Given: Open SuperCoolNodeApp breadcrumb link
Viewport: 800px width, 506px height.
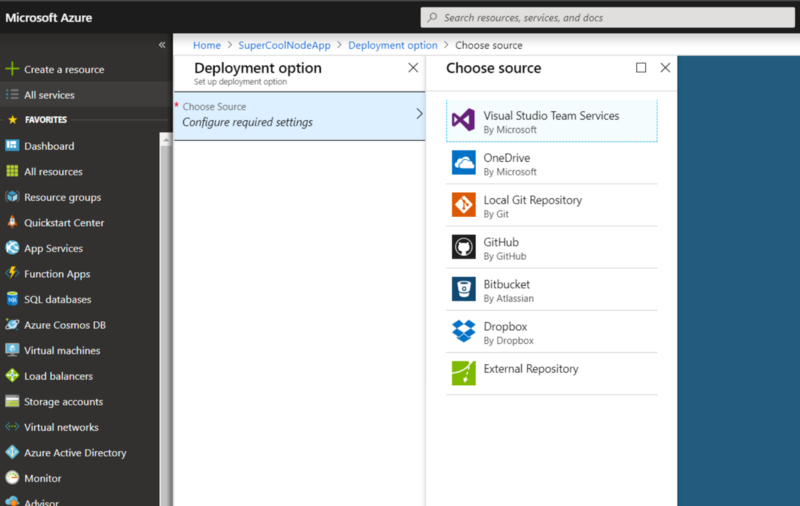Looking at the screenshot, I should [x=284, y=45].
